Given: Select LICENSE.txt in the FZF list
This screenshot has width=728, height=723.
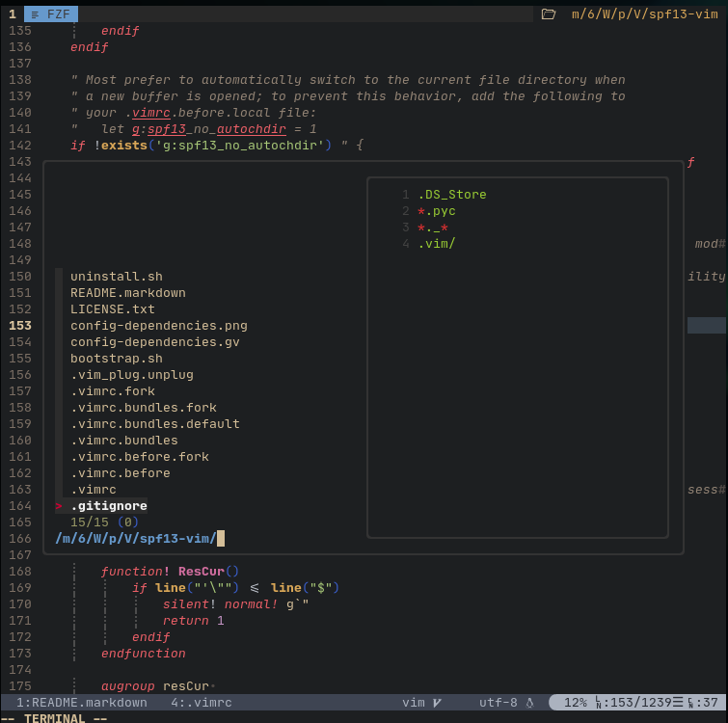Looking at the screenshot, I should point(113,309).
